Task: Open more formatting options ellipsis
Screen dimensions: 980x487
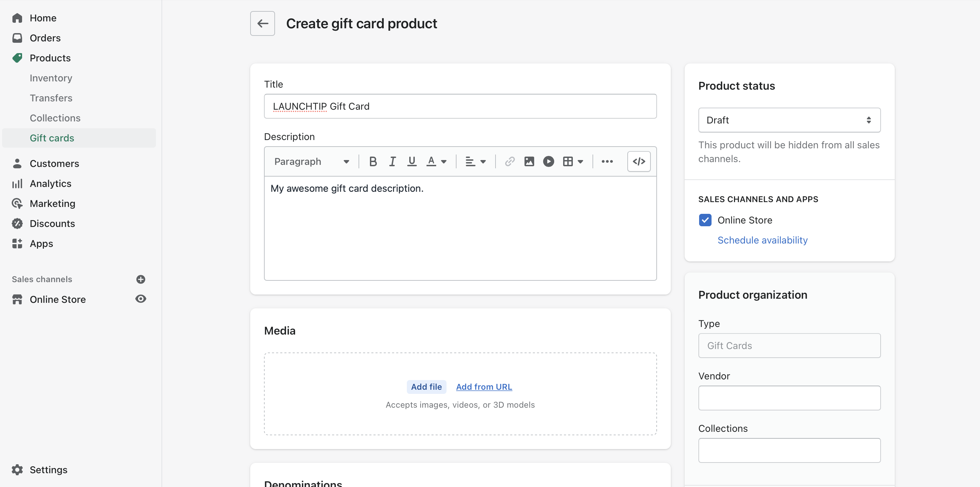Action: pyautogui.click(x=607, y=161)
